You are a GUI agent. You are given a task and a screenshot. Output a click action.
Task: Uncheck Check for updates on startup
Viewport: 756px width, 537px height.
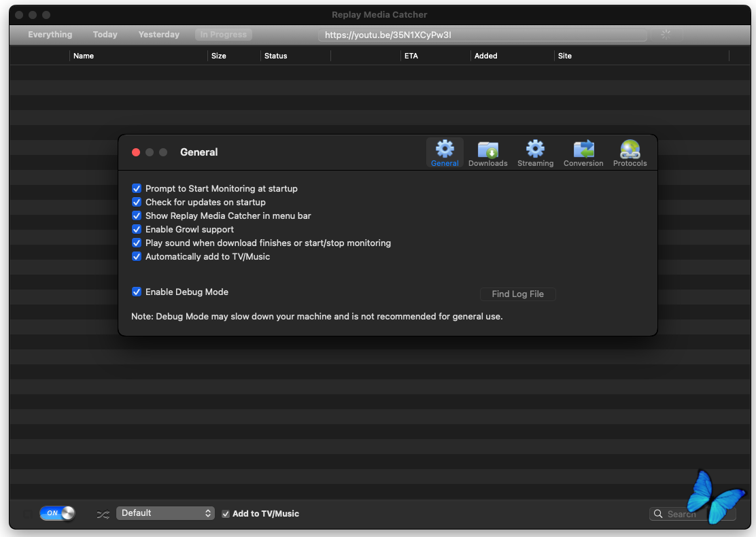(x=137, y=202)
